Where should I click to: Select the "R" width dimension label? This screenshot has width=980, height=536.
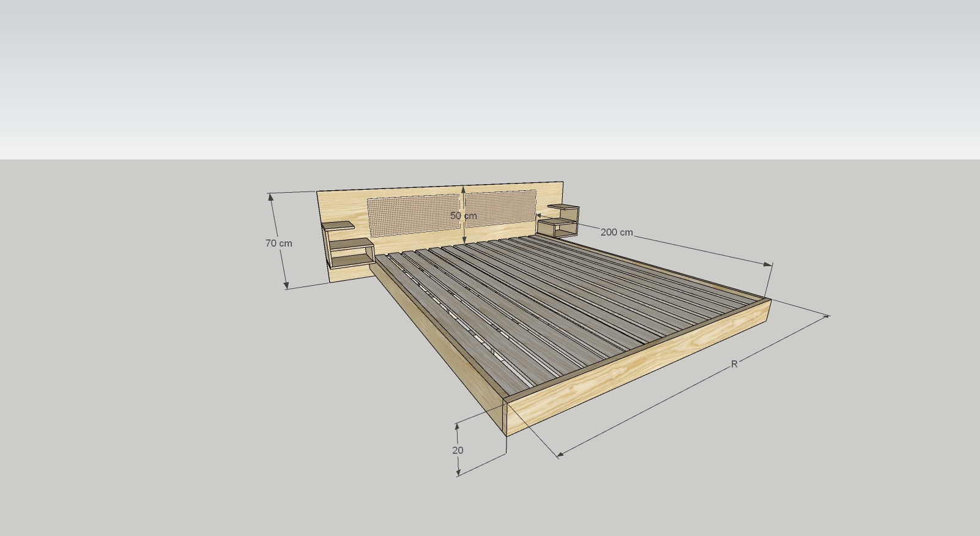pos(735,364)
